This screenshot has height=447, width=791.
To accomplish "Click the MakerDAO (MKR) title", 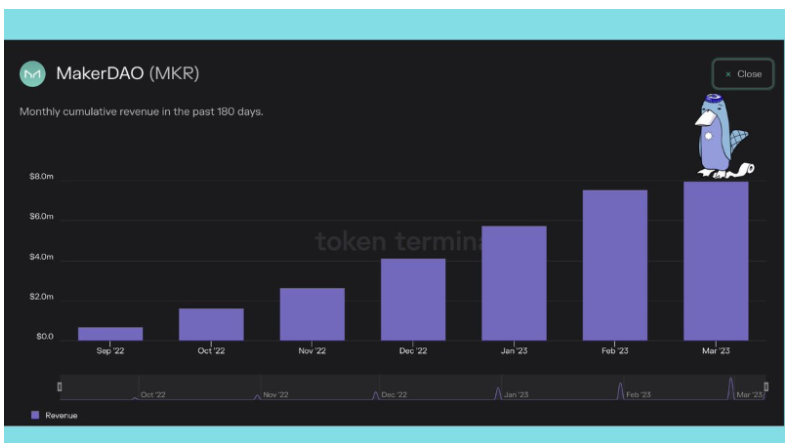I will click(x=128, y=74).
